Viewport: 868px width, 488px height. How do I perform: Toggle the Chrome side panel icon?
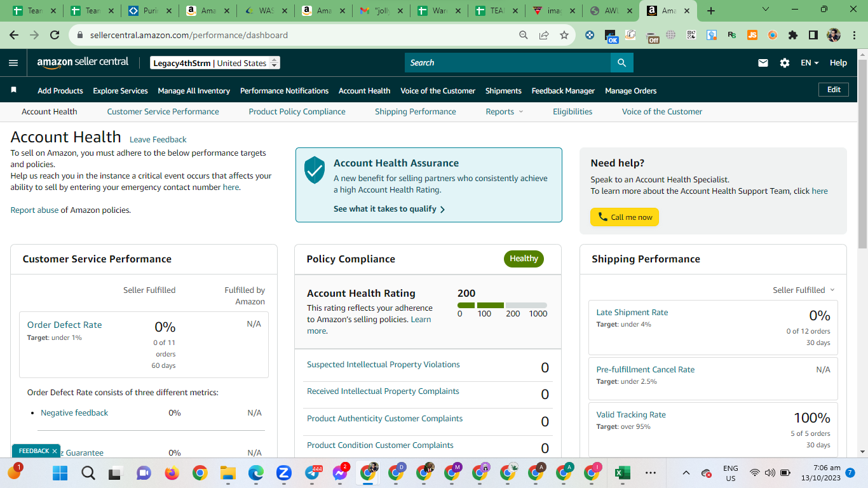813,36
